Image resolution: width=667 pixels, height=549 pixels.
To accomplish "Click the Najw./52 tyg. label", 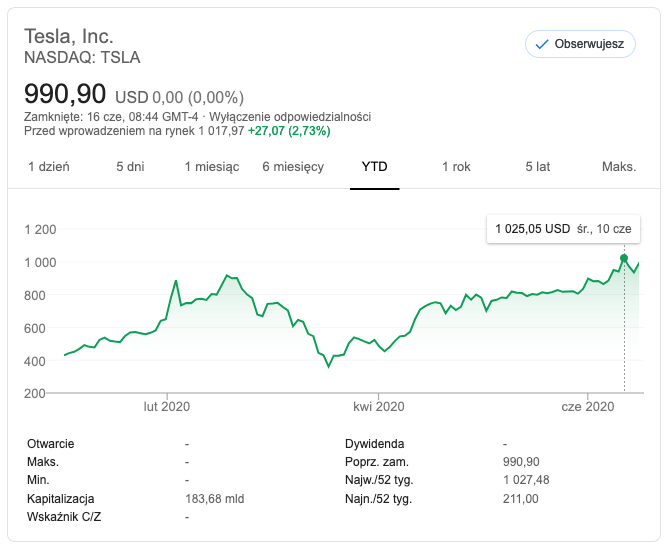I will [379, 480].
